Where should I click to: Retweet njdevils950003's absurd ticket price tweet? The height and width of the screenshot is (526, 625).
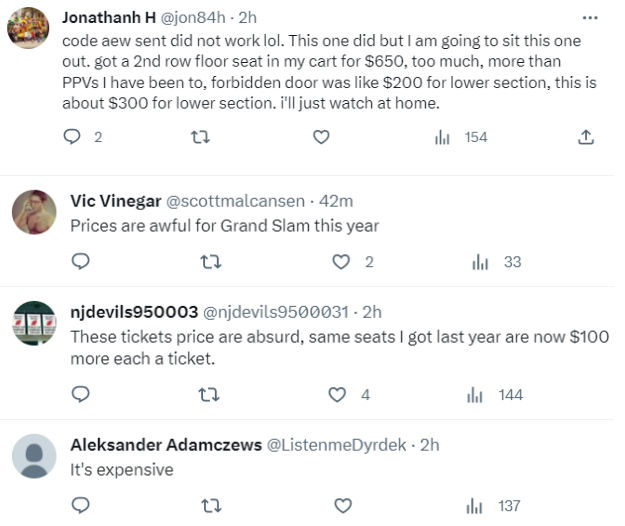click(209, 395)
